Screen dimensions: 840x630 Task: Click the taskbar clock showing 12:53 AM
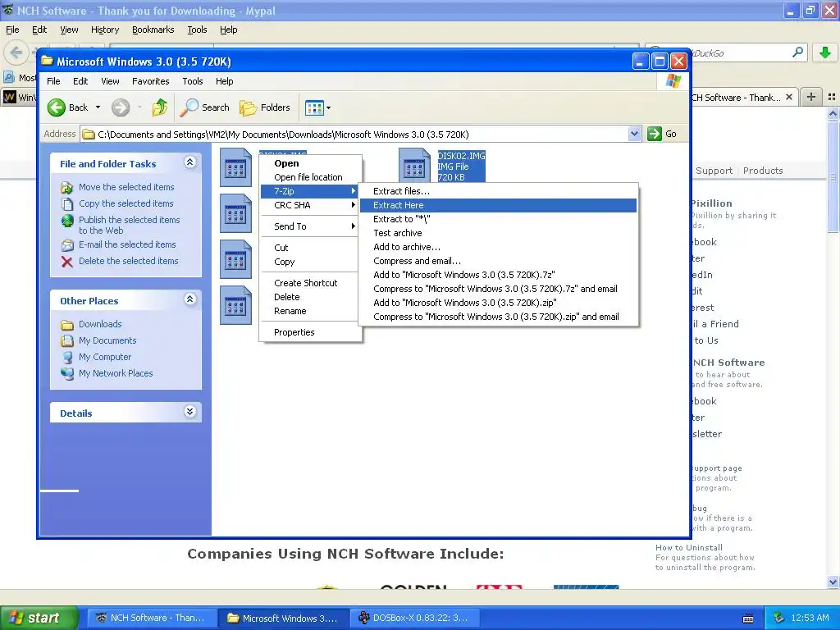point(810,619)
